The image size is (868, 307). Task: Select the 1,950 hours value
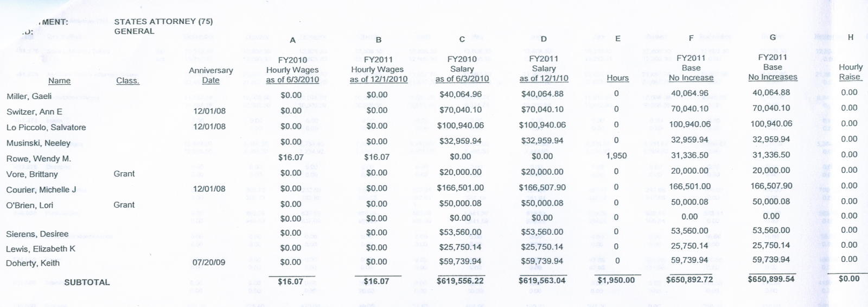616,155
